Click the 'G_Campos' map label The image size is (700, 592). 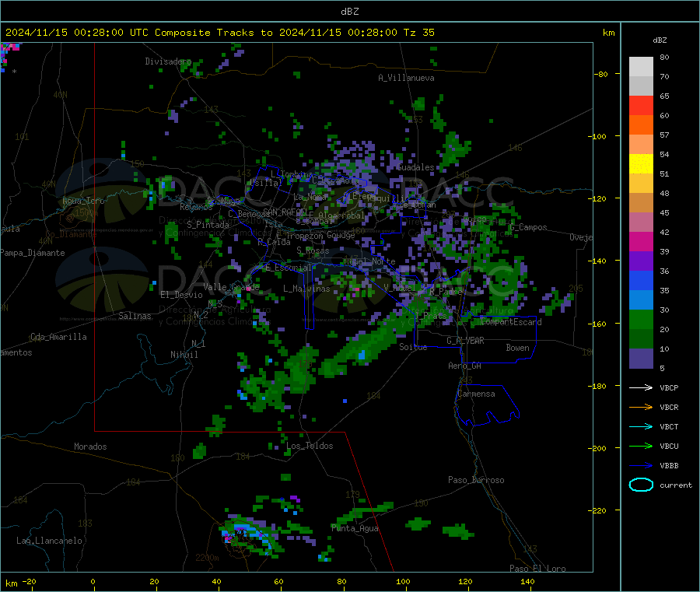pos(528,227)
